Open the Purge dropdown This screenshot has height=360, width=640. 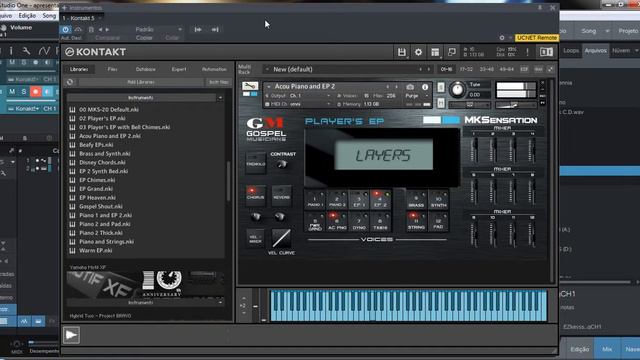point(416,96)
